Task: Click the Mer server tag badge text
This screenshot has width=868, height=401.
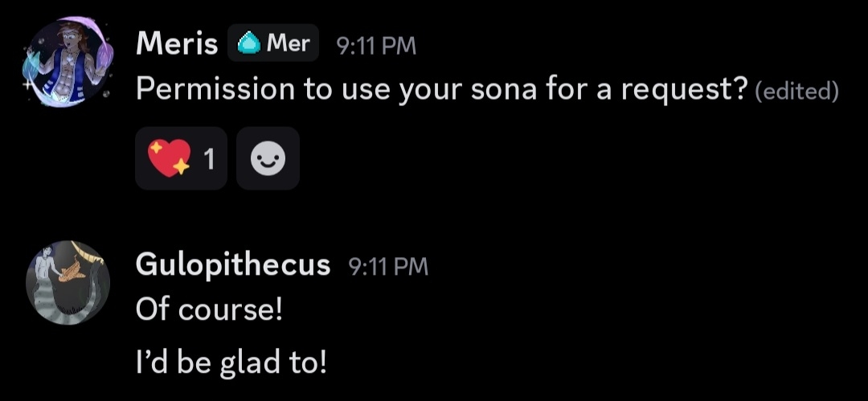Action: (x=288, y=43)
